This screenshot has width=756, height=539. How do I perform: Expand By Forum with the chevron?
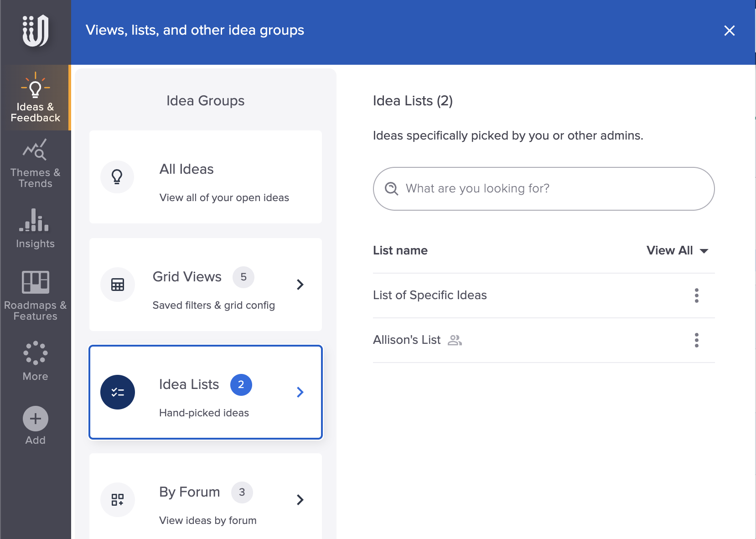(300, 500)
